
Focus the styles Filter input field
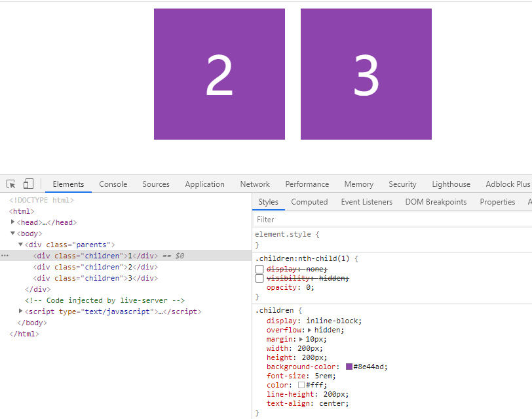(x=393, y=220)
